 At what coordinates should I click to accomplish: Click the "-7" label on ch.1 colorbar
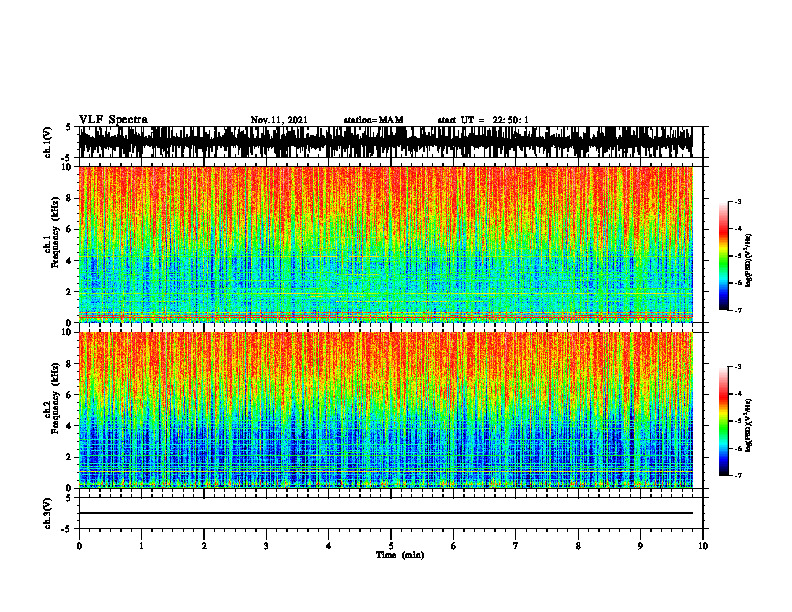738,311
